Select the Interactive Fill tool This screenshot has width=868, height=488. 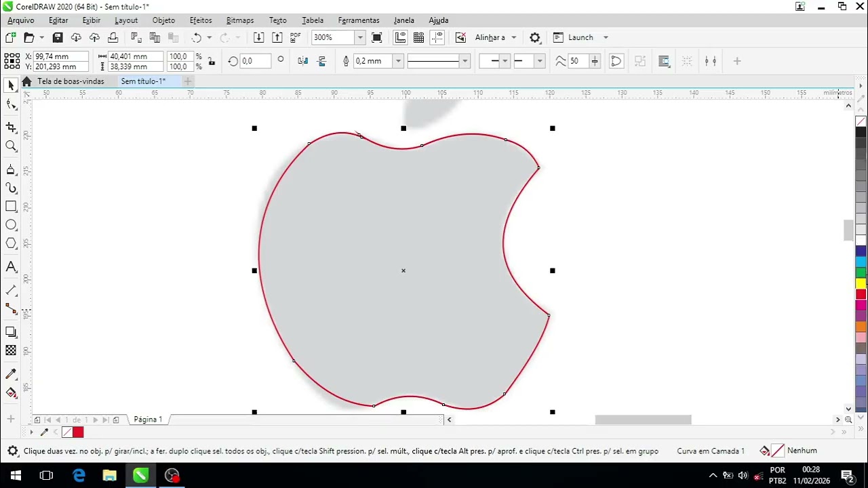click(11, 393)
